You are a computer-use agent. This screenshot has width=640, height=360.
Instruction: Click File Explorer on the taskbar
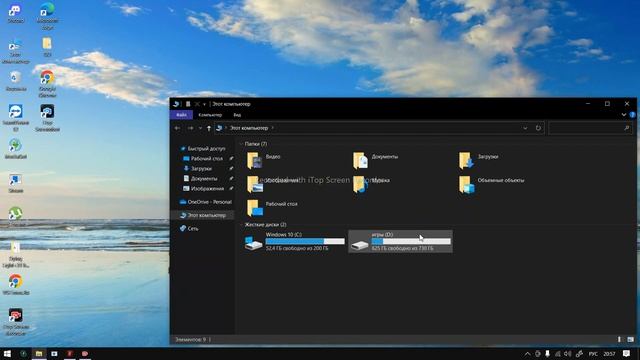pos(39,354)
